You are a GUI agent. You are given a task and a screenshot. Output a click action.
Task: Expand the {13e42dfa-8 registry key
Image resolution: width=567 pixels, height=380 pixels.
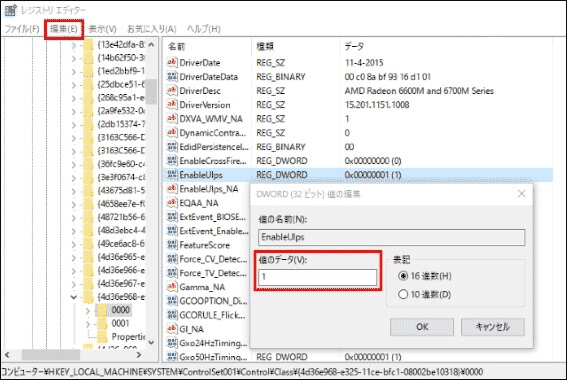(x=74, y=45)
